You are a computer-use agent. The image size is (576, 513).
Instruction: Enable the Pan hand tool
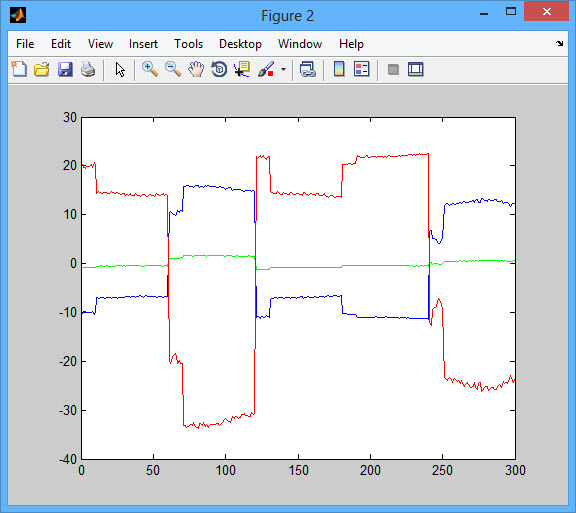coord(196,69)
